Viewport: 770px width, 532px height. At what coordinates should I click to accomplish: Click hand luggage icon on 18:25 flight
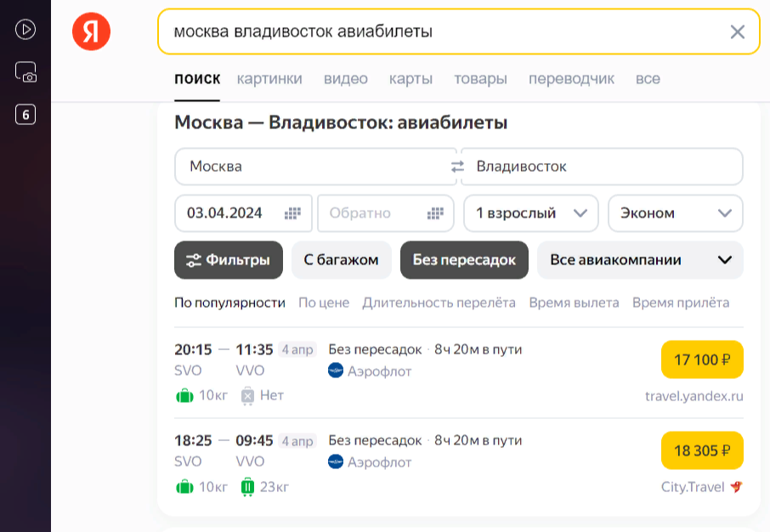[x=184, y=487]
